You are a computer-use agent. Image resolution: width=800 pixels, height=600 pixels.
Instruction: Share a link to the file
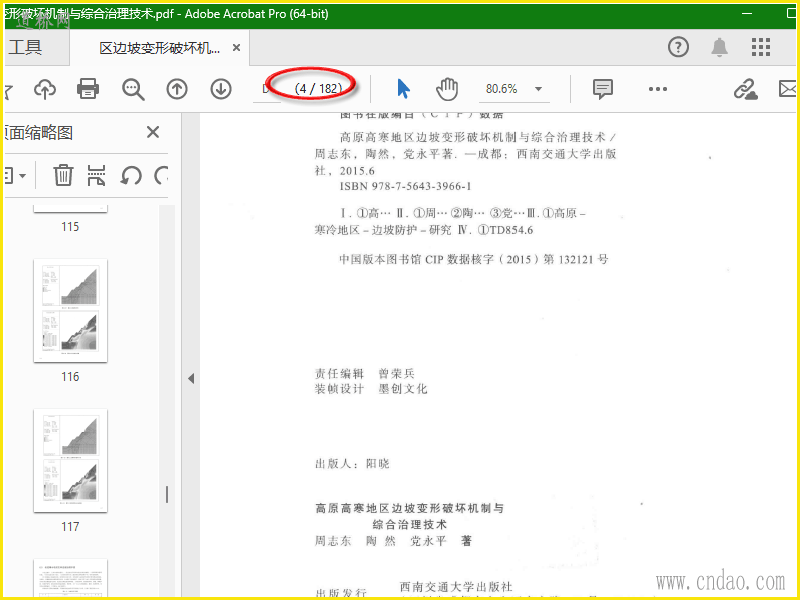coord(745,89)
